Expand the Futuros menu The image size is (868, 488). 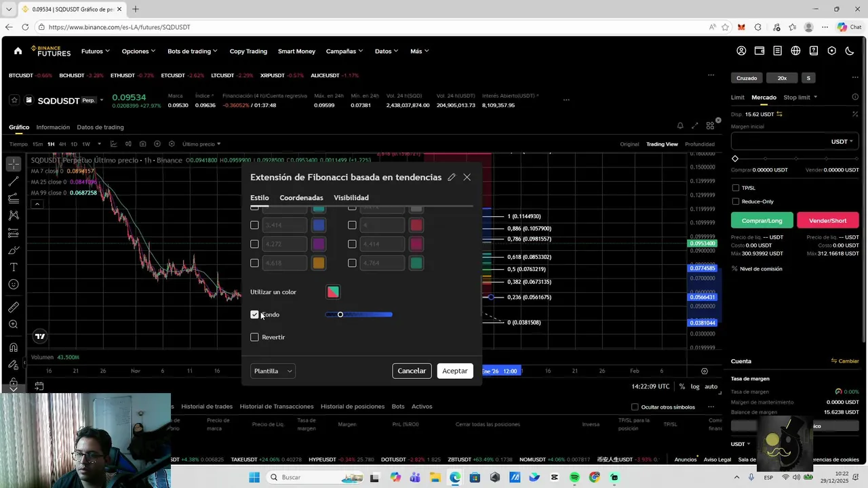(96, 51)
